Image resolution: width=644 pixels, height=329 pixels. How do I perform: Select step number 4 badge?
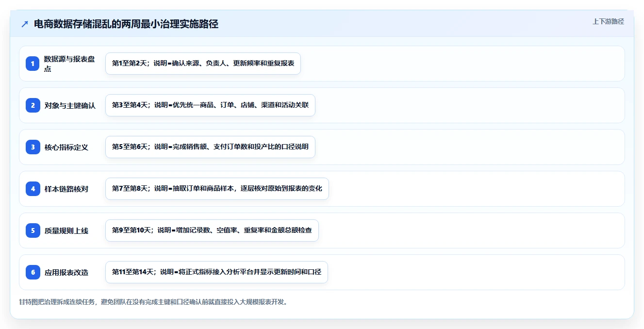33,189
